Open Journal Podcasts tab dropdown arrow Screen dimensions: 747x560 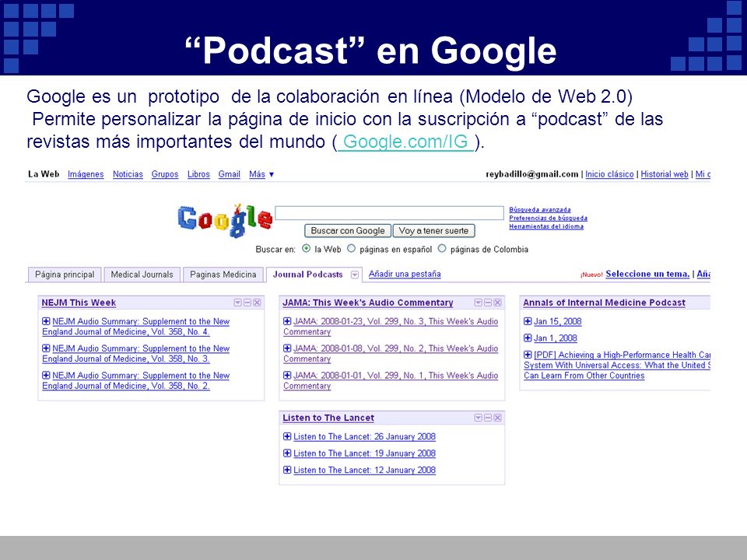tap(355, 275)
